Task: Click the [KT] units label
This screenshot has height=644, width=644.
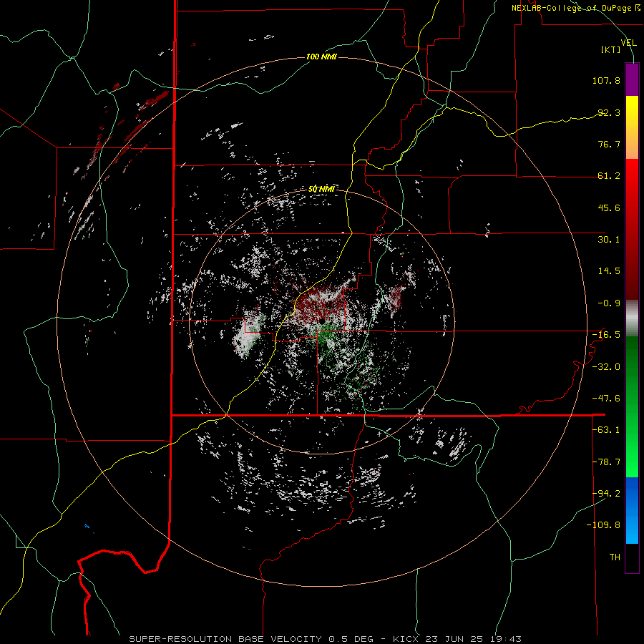Action: (611, 50)
